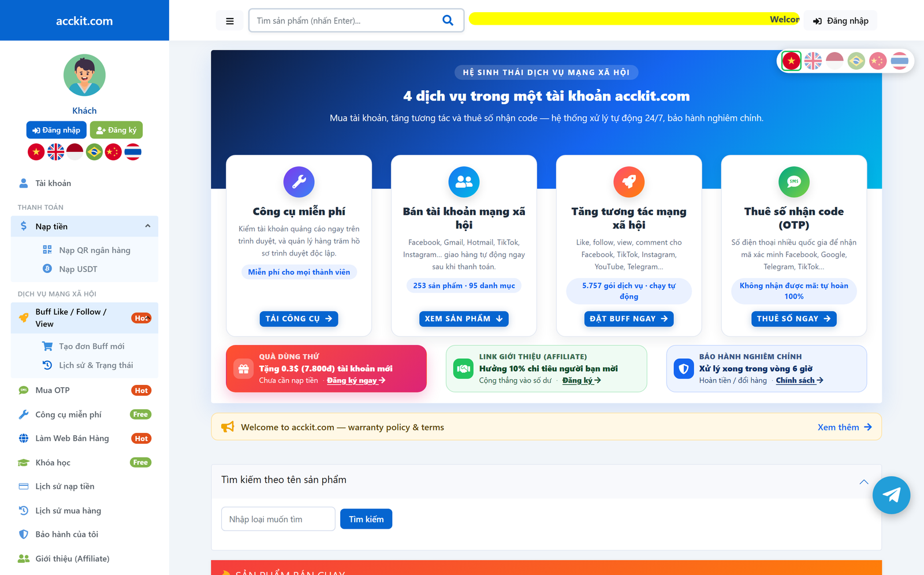This screenshot has height=575, width=924.
Task: Open Nạp USDT option
Action: [78, 269]
